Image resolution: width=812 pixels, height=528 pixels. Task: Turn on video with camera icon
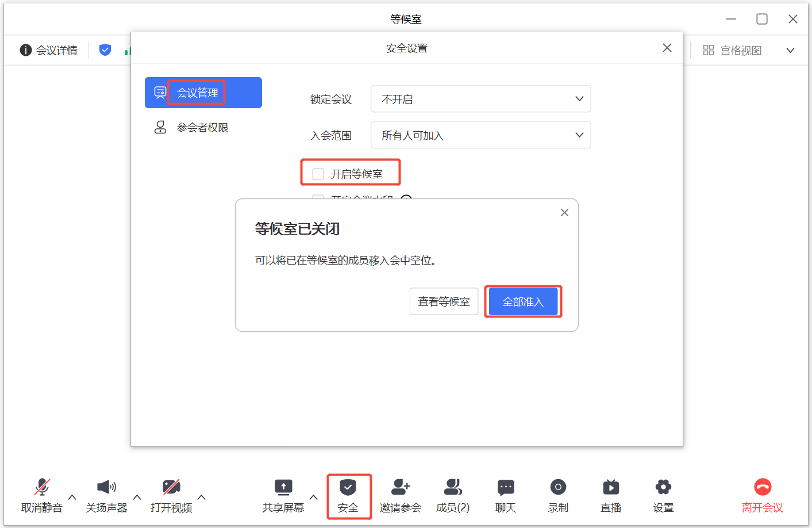click(x=171, y=488)
